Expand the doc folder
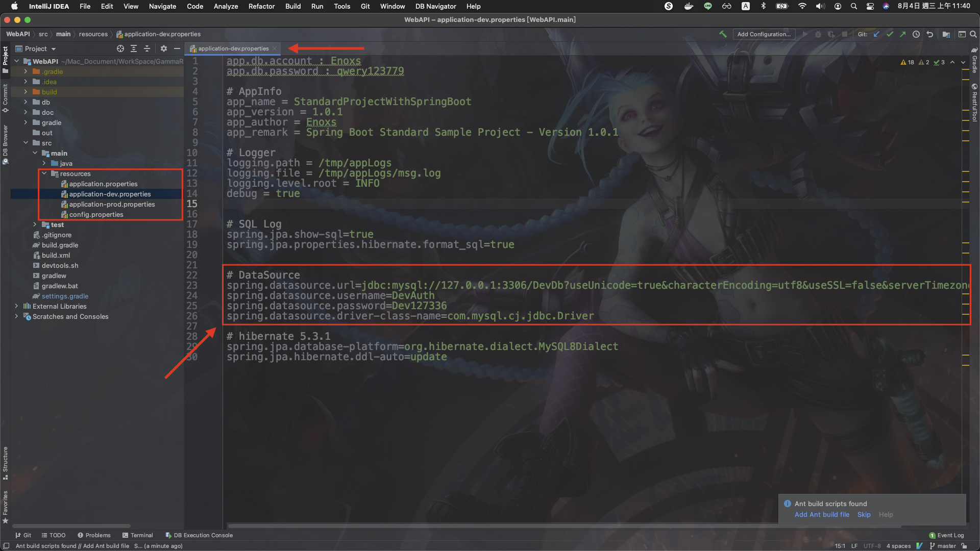 pyautogui.click(x=26, y=112)
